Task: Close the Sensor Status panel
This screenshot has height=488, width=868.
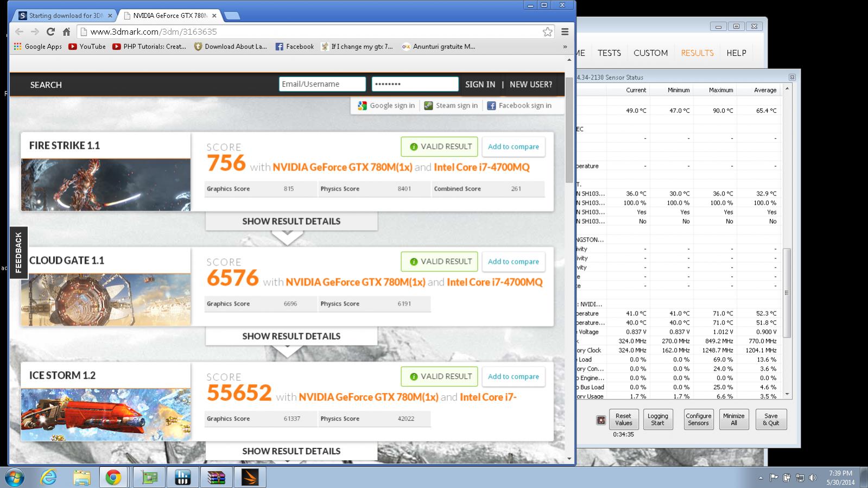Action: (x=792, y=78)
